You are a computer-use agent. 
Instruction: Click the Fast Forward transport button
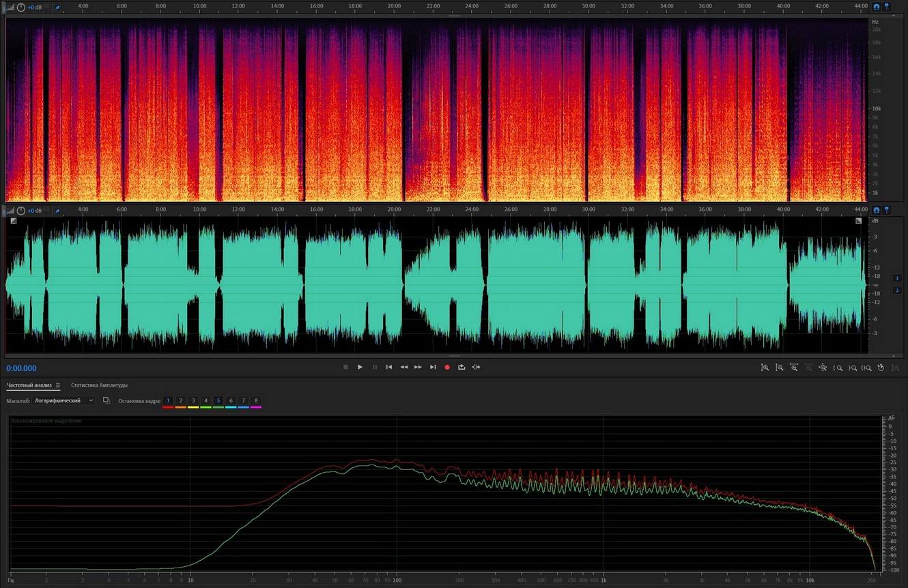(x=418, y=367)
